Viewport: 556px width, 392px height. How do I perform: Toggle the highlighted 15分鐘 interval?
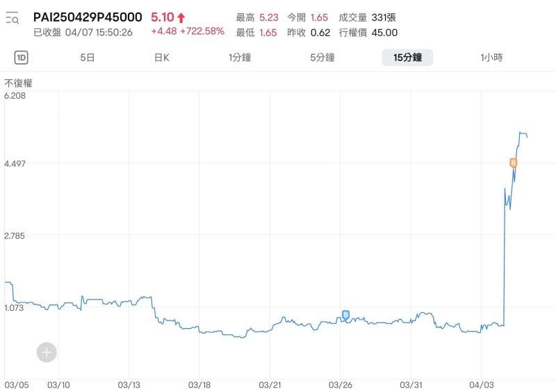(407, 58)
